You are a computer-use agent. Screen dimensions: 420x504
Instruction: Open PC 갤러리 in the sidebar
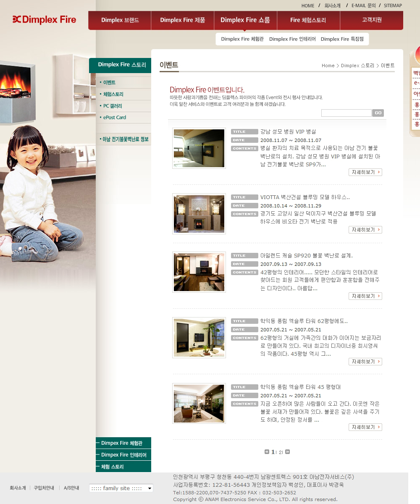113,106
